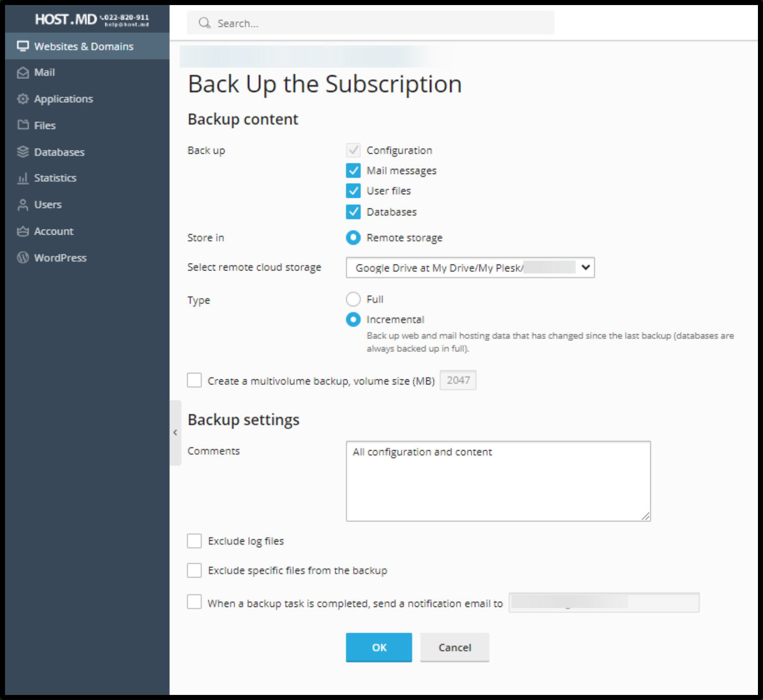Image resolution: width=763 pixels, height=700 pixels.
Task: Open Websites & Domains menu item
Action: click(x=87, y=46)
